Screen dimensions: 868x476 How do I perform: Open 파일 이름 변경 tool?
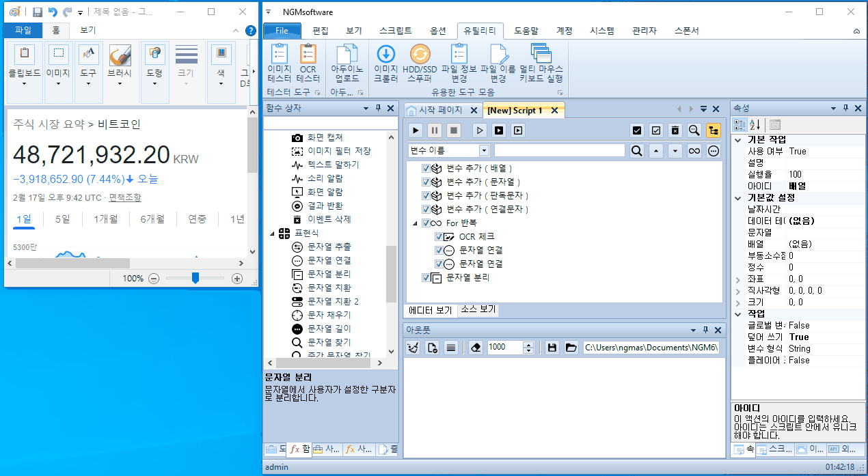tap(498, 64)
